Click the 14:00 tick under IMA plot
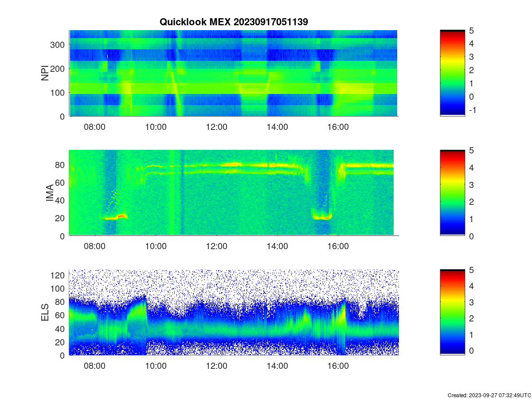532x399 pixels. pos(278,246)
